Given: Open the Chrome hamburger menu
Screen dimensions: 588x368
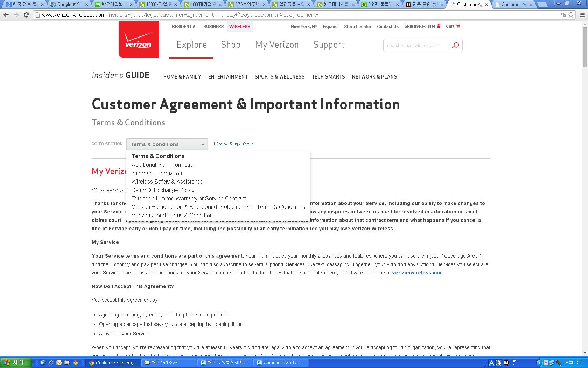Looking at the screenshot, I should [582, 15].
